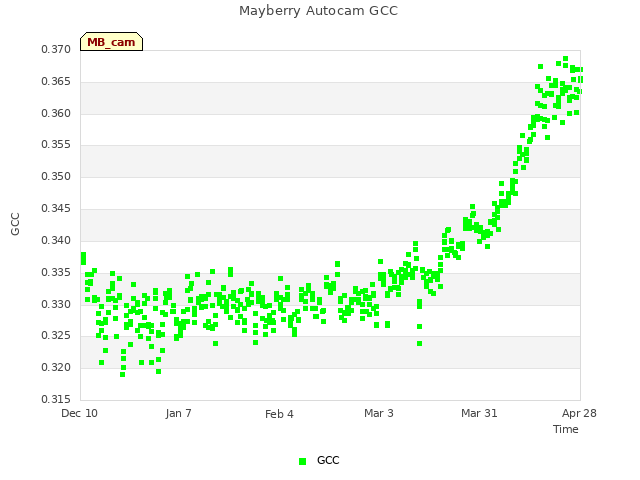
Task: Click the chart title Mayberry Autocam GCC
Action: (x=318, y=11)
